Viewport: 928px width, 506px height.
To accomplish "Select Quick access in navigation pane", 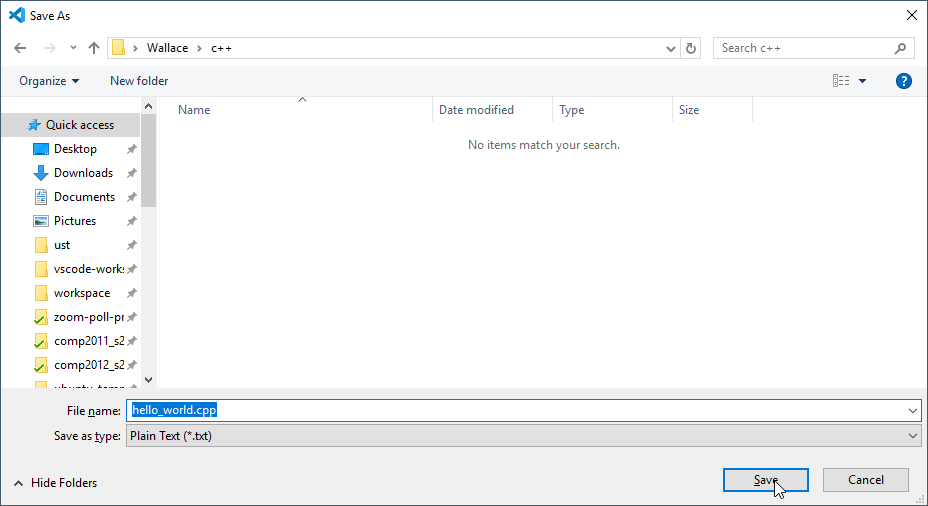I will [x=79, y=125].
